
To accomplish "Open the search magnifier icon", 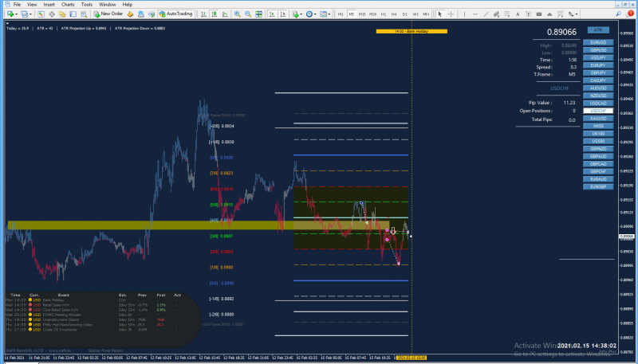I will click(619, 14).
